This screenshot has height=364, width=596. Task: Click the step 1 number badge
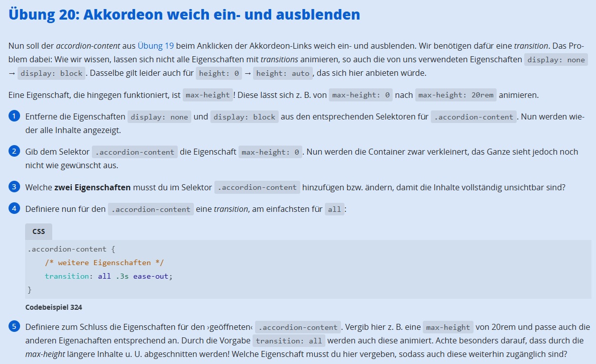[x=14, y=116]
